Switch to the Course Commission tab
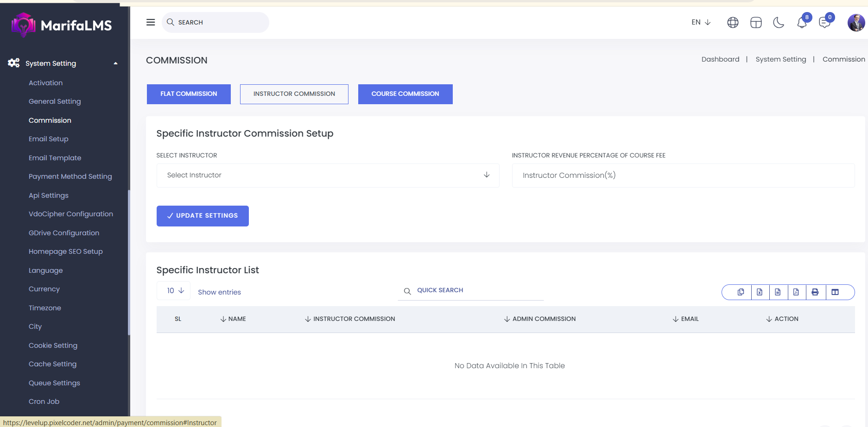The width and height of the screenshot is (868, 427). coord(405,94)
